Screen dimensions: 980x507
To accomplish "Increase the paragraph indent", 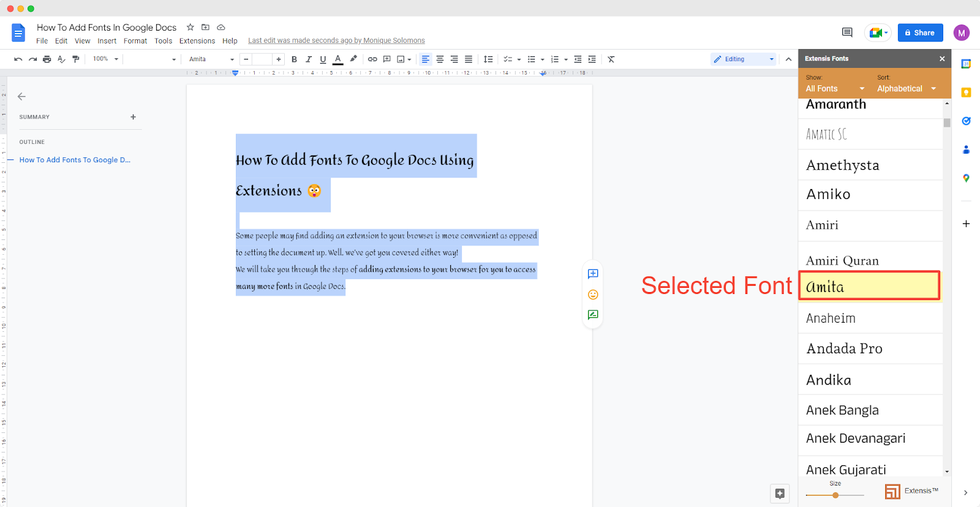I will 592,59.
